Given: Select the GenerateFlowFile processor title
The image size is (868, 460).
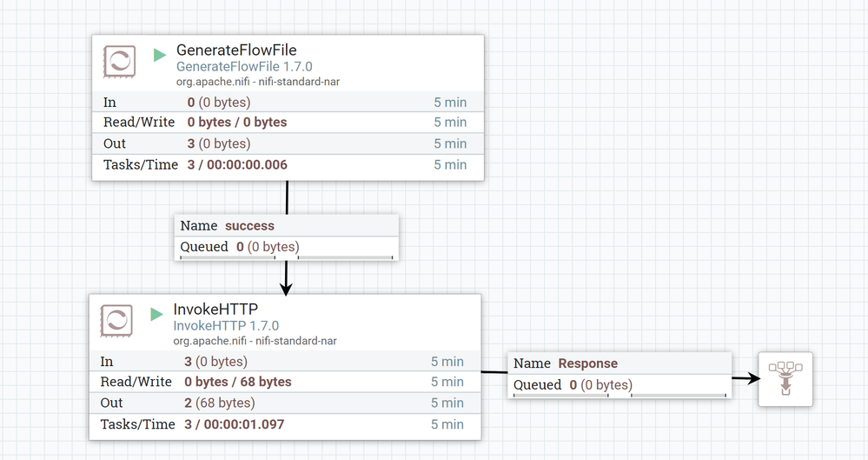Looking at the screenshot, I should (236, 50).
